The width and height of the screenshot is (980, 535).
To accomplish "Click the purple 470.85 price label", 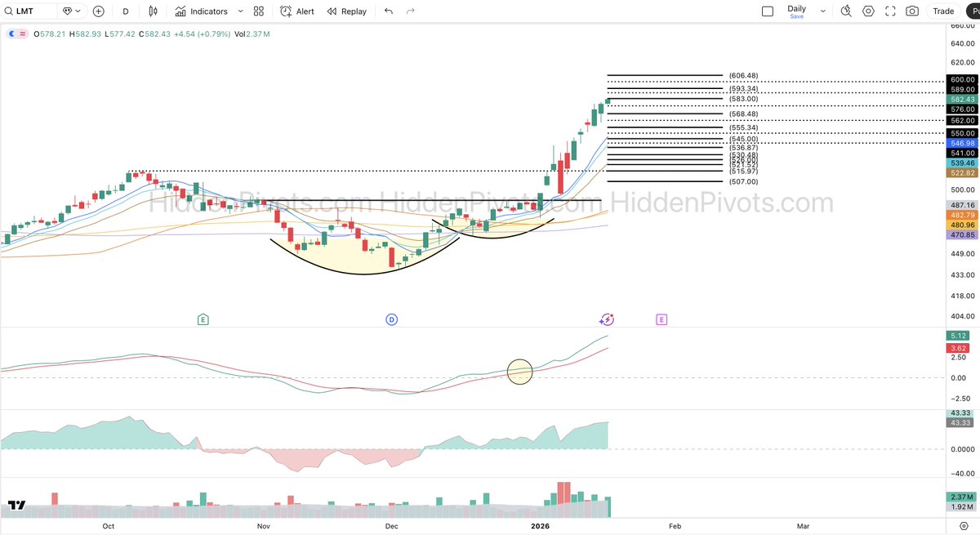I will click(x=964, y=235).
